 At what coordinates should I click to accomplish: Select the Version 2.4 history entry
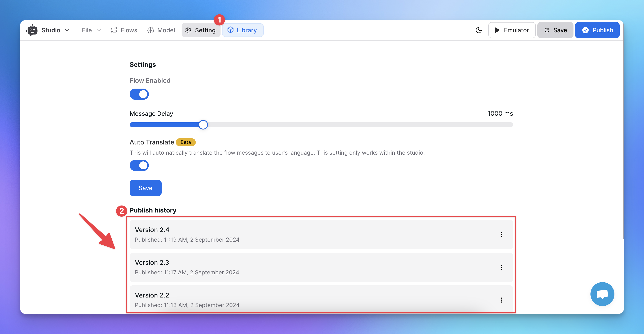(321, 235)
